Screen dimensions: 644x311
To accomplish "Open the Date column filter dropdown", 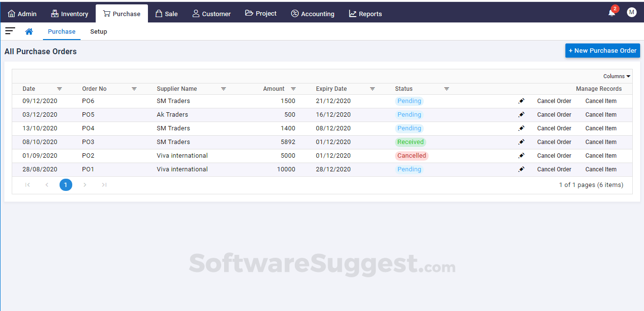I will 60,89.
